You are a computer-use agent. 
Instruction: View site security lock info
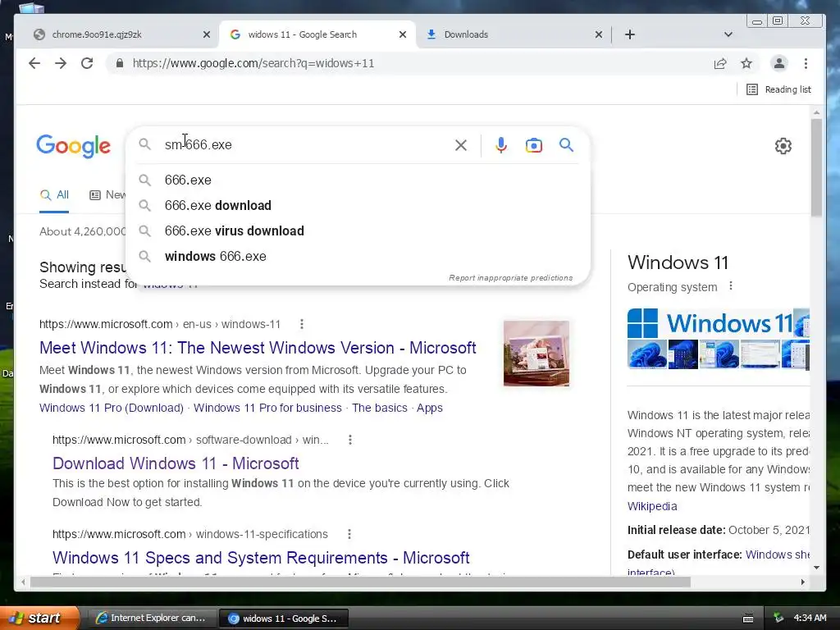(120, 63)
